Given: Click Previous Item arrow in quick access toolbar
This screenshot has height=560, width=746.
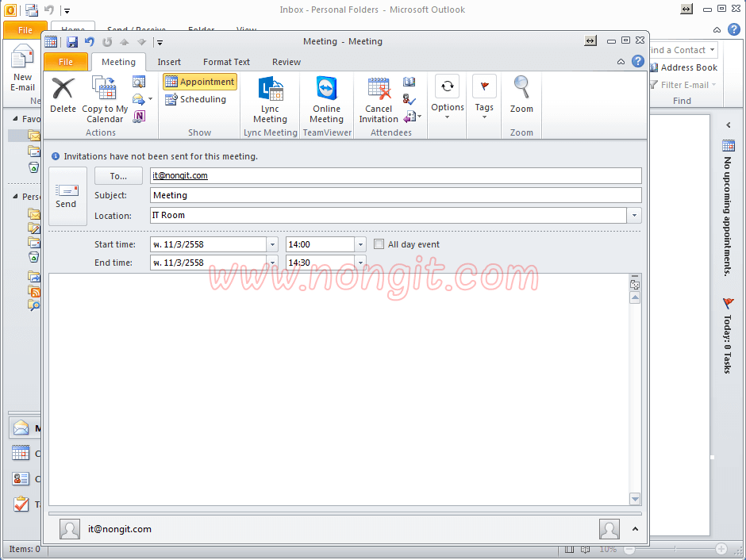Looking at the screenshot, I should (x=124, y=42).
